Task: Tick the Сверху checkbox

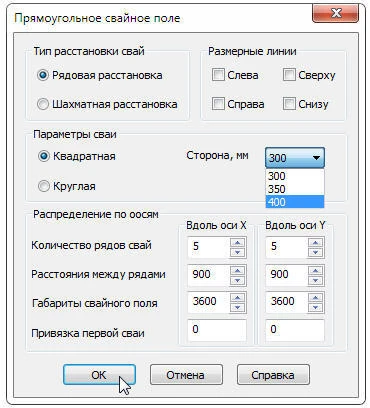Action: (289, 75)
